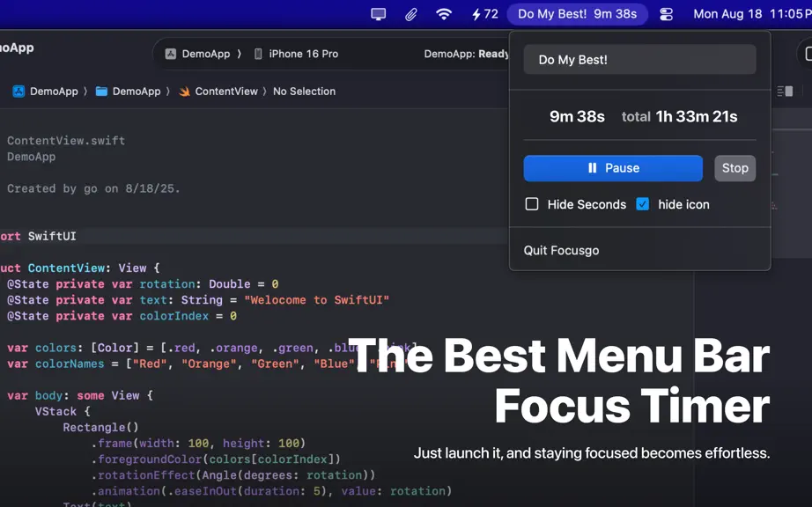The height and width of the screenshot is (507, 812).
Task: Uncheck the hide icon checkbox
Action: [643, 204]
